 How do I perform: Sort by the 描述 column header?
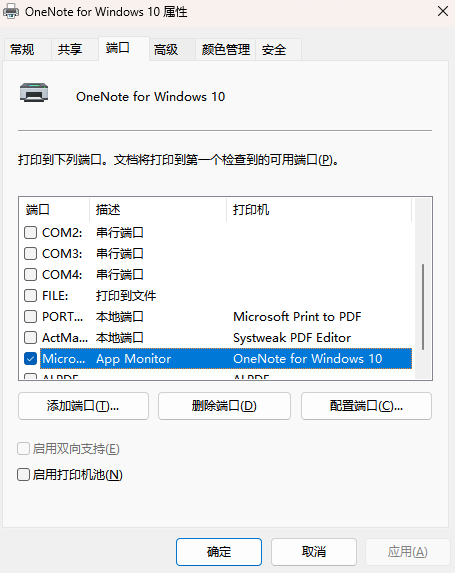point(158,210)
